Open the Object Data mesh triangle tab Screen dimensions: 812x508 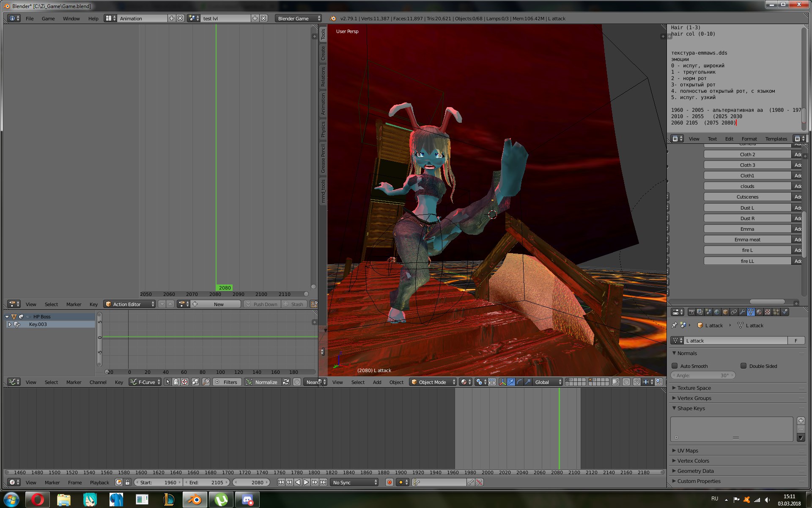pyautogui.click(x=751, y=312)
